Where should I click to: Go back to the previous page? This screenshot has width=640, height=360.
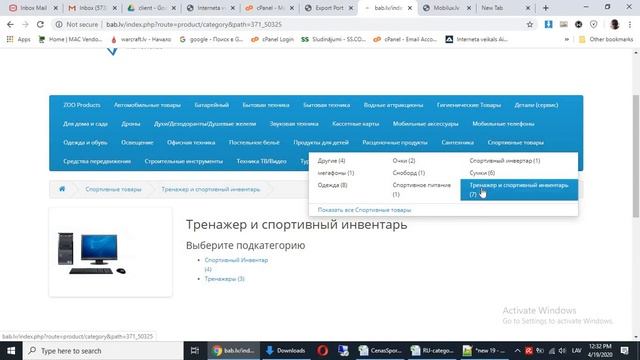point(10,24)
